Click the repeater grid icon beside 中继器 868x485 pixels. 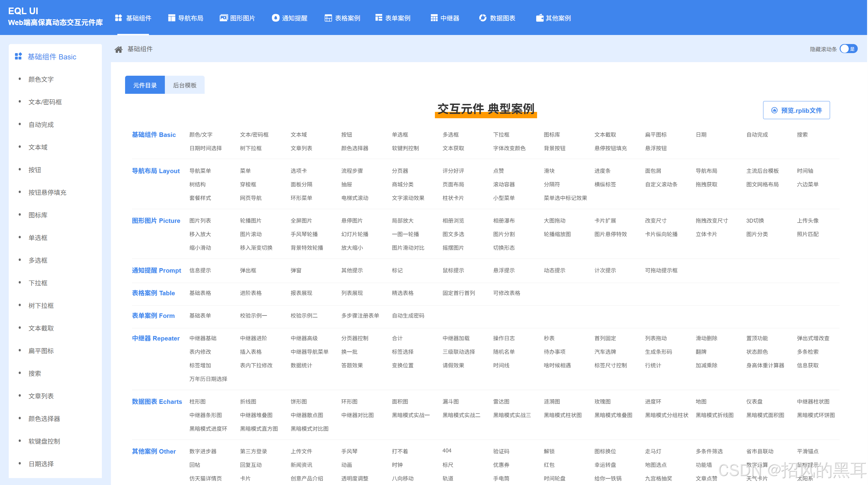coord(434,18)
